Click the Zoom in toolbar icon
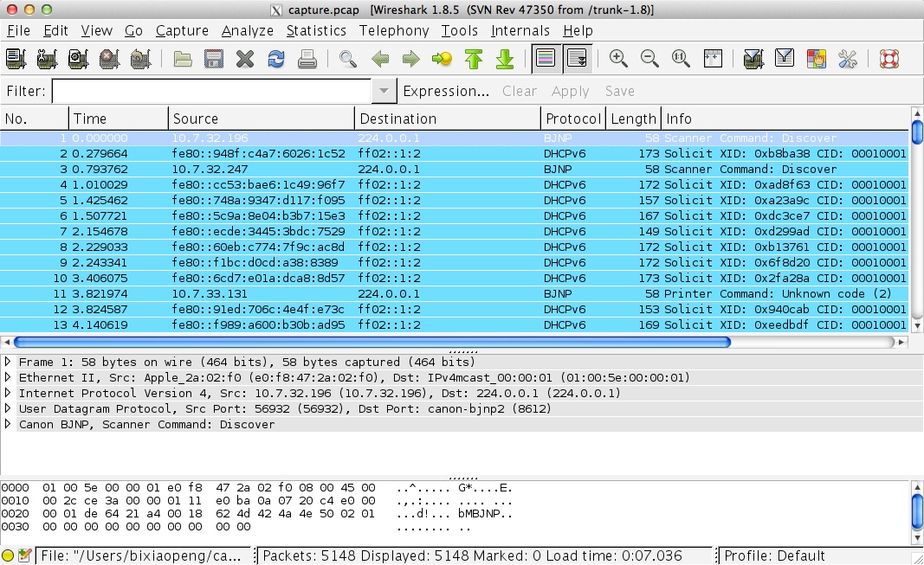This screenshot has height=565, width=924. point(618,59)
